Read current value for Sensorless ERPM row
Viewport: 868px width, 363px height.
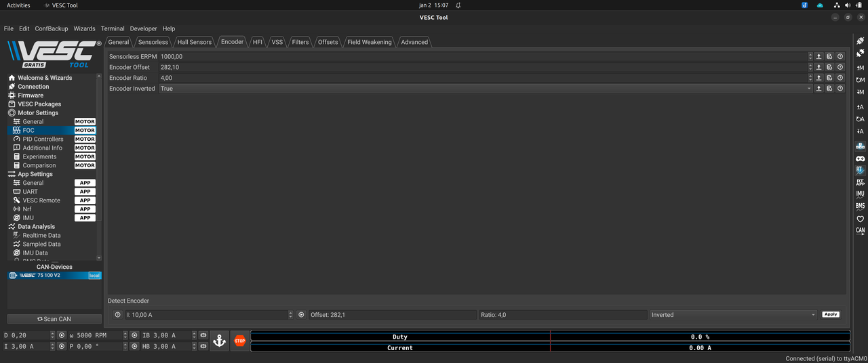point(818,57)
